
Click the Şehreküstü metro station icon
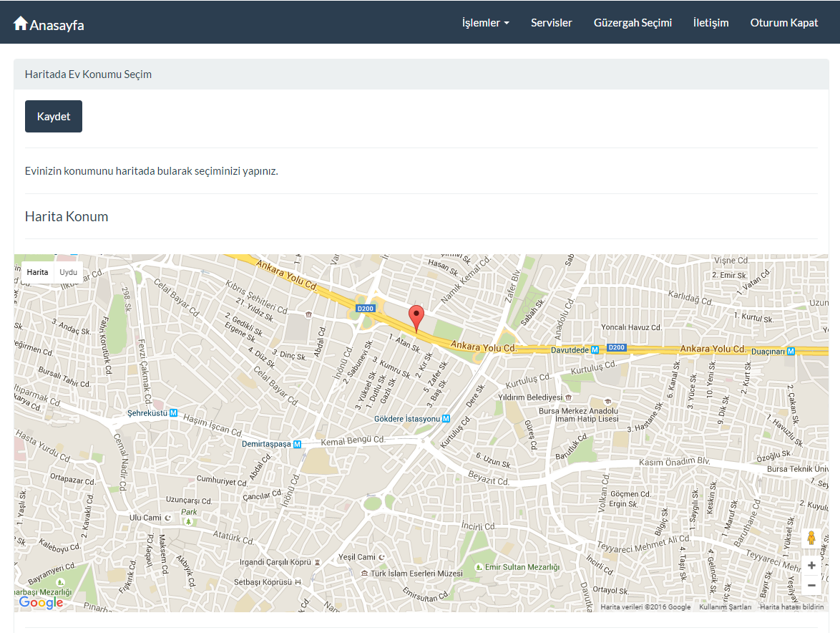pos(174,412)
